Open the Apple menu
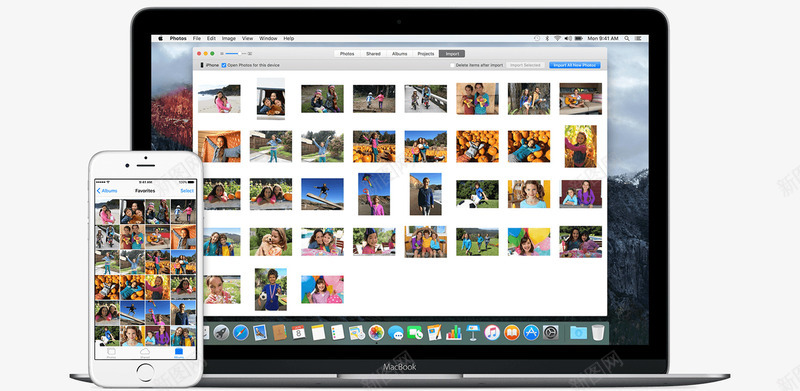800x391 pixels. point(160,38)
